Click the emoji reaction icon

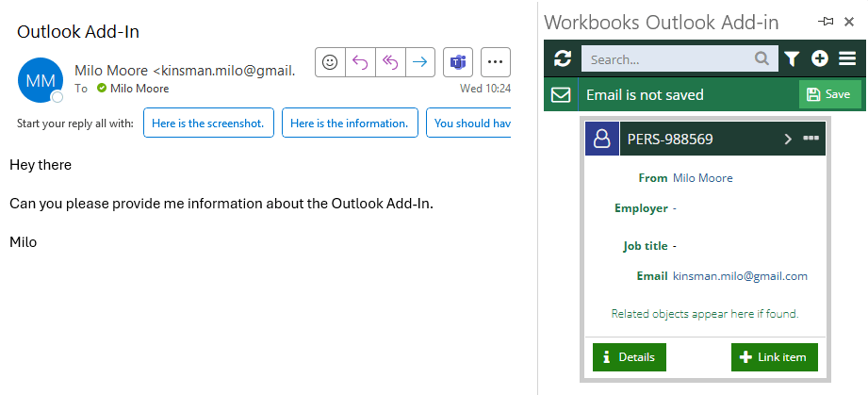[x=330, y=62]
